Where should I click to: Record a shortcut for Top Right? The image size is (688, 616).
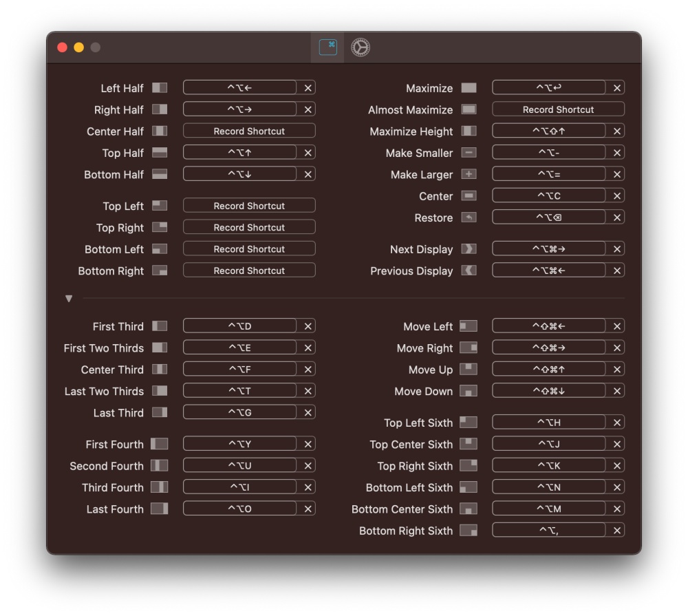coord(249,227)
